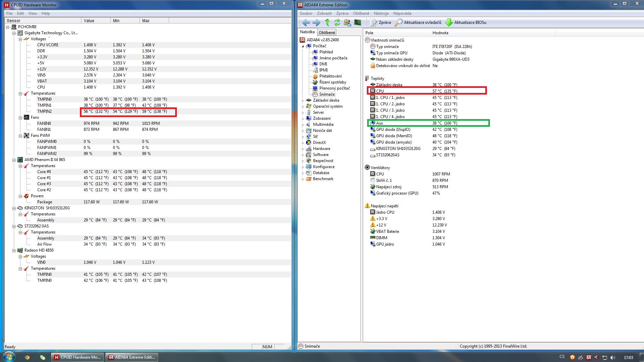This screenshot has width=644, height=362.
Task: Click the system clock showing 17:03
Action: click(628, 357)
